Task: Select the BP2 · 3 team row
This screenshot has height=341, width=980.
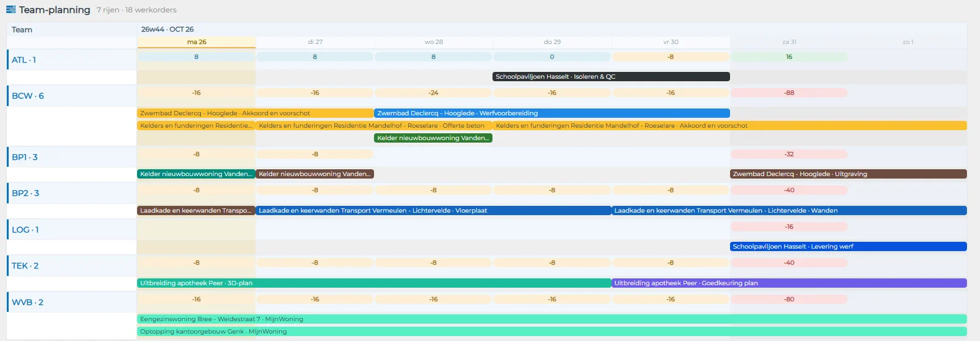Action: pos(71,193)
